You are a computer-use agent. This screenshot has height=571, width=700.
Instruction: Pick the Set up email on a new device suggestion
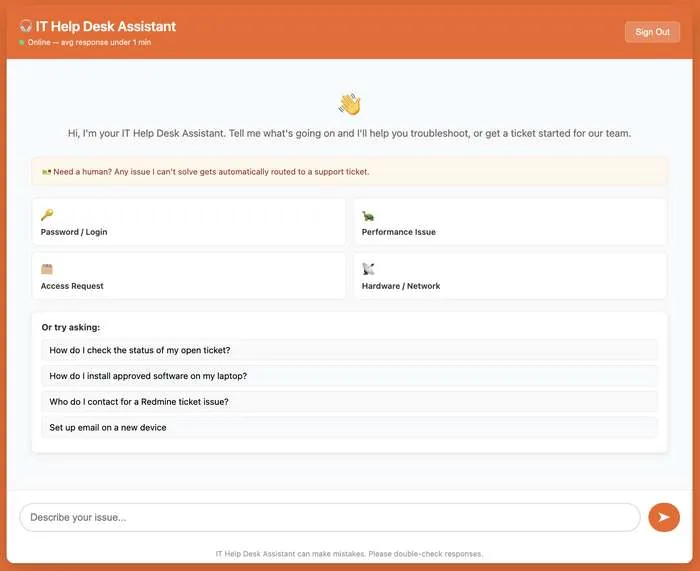click(350, 428)
